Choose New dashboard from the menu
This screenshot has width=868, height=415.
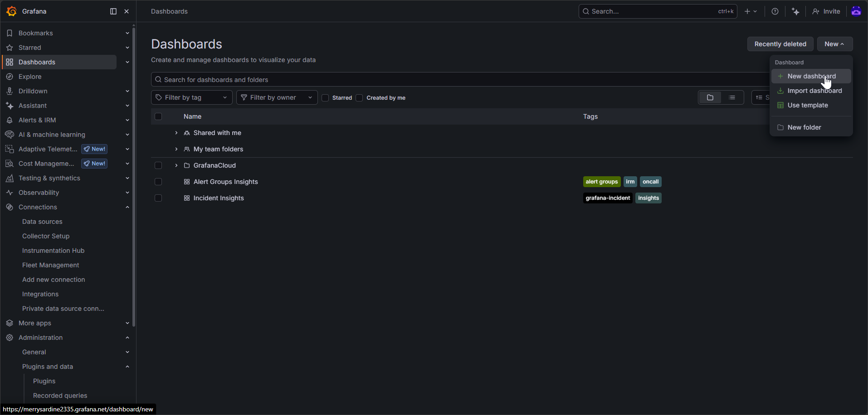pos(811,76)
